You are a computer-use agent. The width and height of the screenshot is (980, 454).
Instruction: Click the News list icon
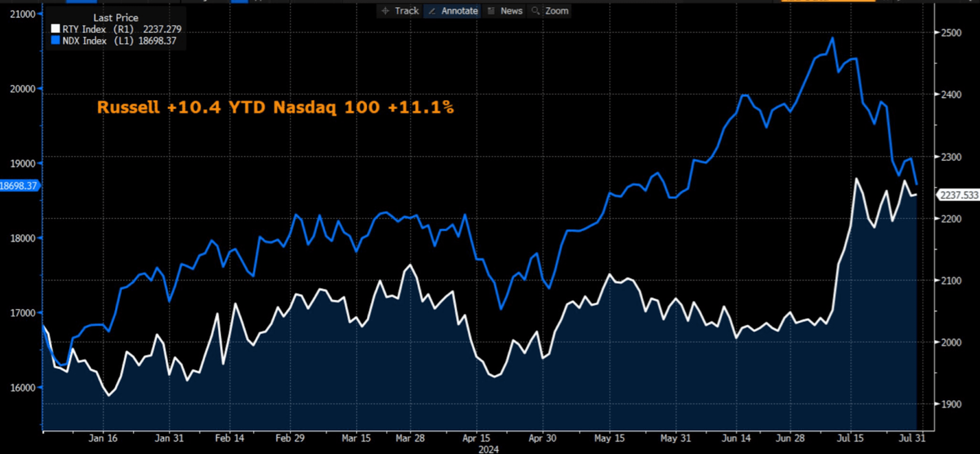tap(491, 11)
